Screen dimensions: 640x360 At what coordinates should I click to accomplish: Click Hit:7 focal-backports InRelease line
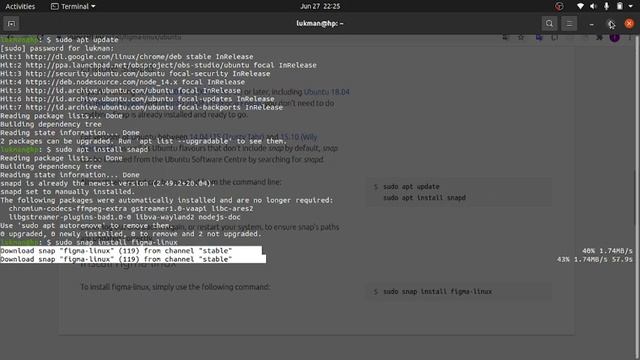pos(142,107)
